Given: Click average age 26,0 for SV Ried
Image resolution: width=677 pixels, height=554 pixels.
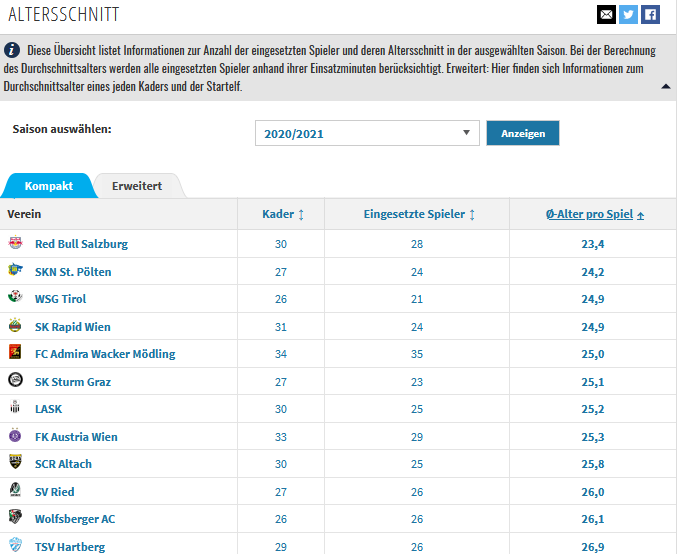Looking at the screenshot, I should [593, 492].
